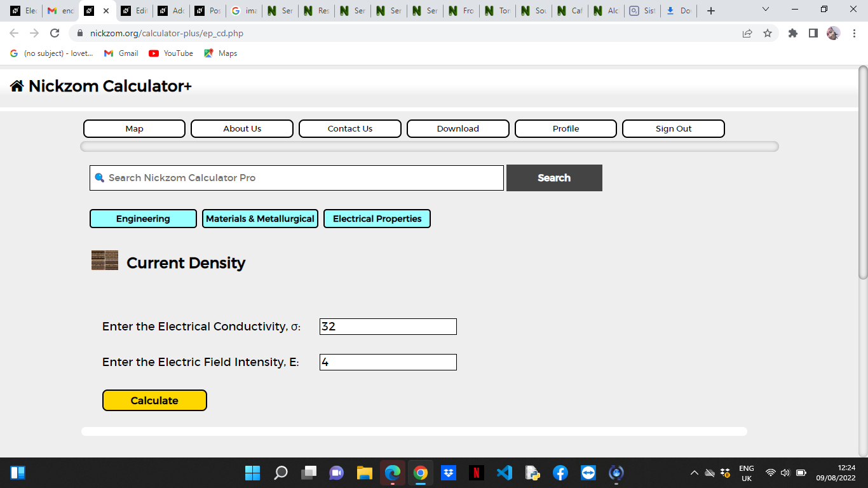Switch to the Google 'ima' tab

[x=244, y=11]
